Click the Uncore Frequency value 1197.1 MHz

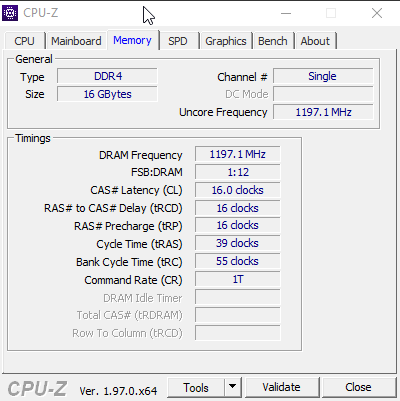point(323,112)
